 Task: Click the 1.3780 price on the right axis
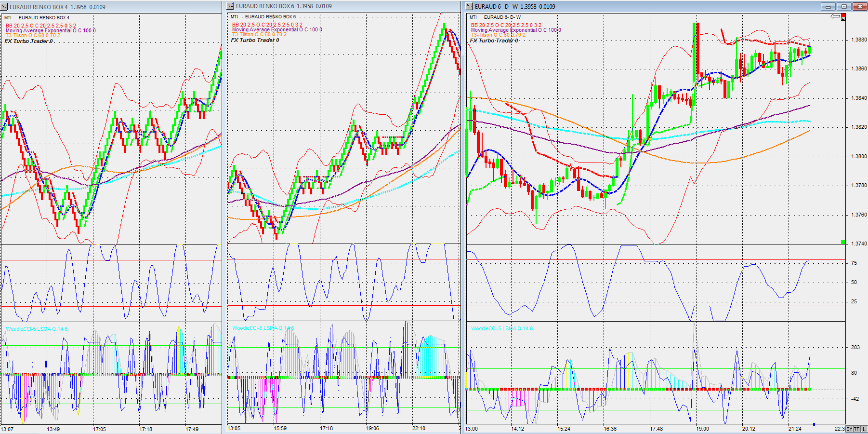[859, 185]
